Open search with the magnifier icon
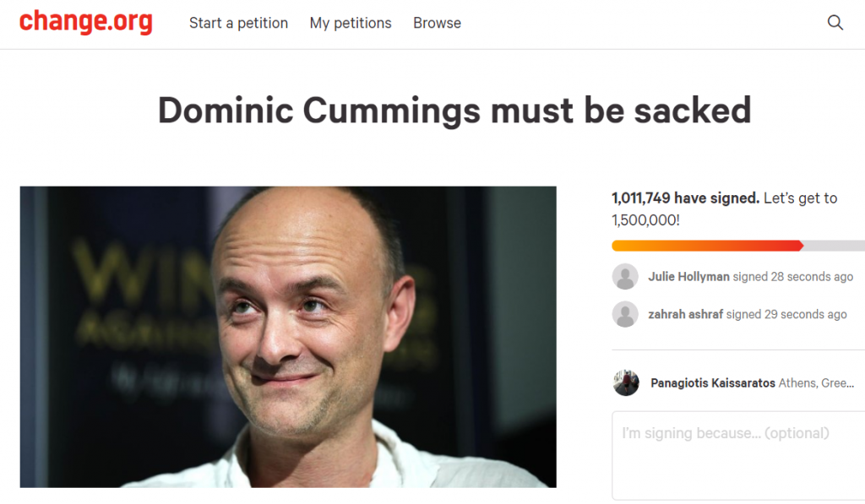Screen dimensions: 865x504 (835, 24)
